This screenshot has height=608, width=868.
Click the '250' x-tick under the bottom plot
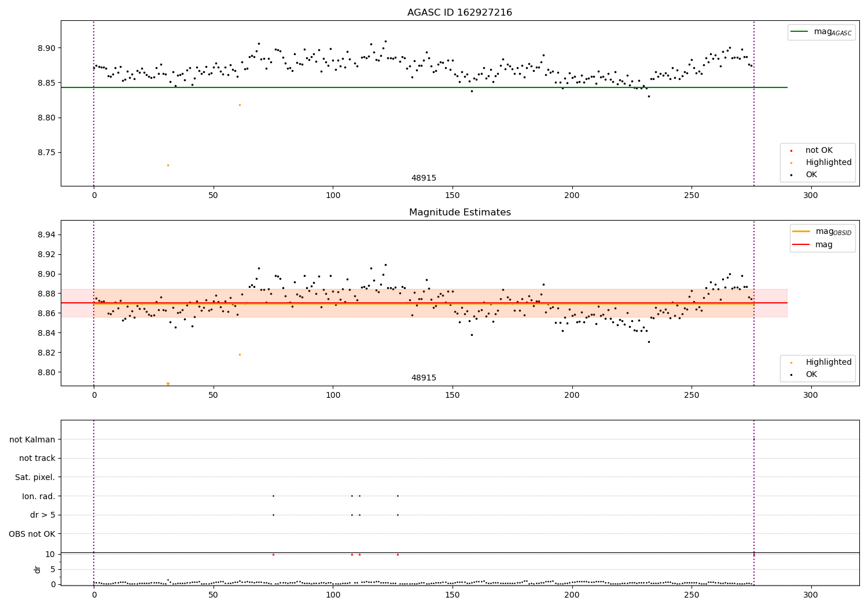pyautogui.click(x=692, y=595)
